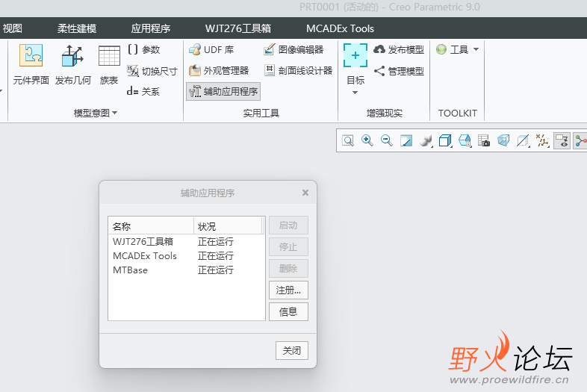
Task: Open Image Editor (图像编辑器)
Action: pyautogui.click(x=293, y=49)
